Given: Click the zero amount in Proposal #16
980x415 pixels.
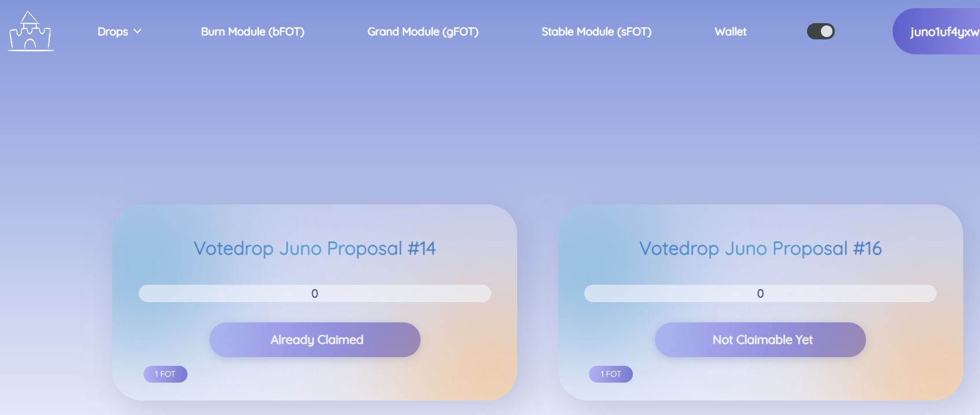Looking at the screenshot, I should click(760, 293).
